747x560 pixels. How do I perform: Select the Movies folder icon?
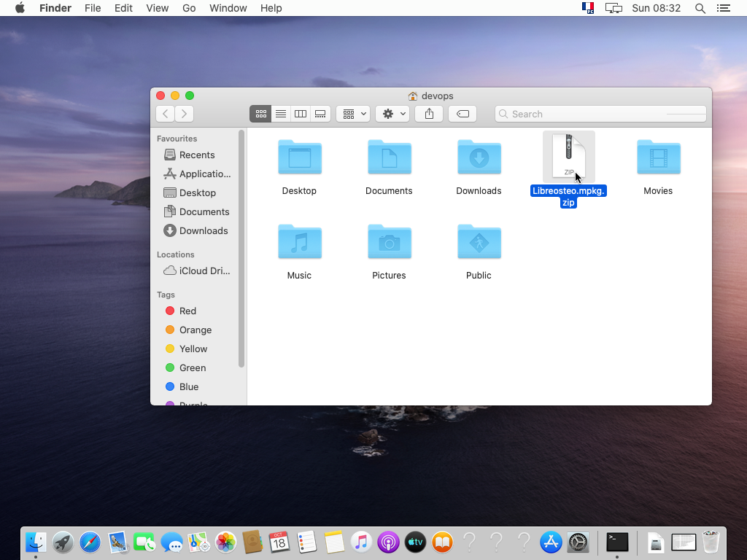(x=659, y=157)
